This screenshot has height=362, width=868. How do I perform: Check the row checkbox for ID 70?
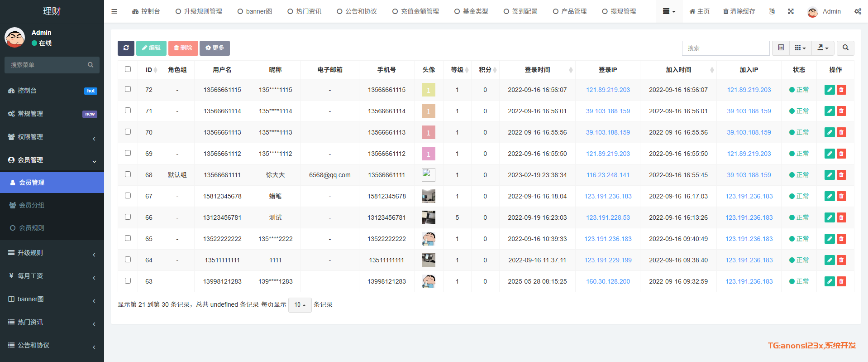point(128,132)
